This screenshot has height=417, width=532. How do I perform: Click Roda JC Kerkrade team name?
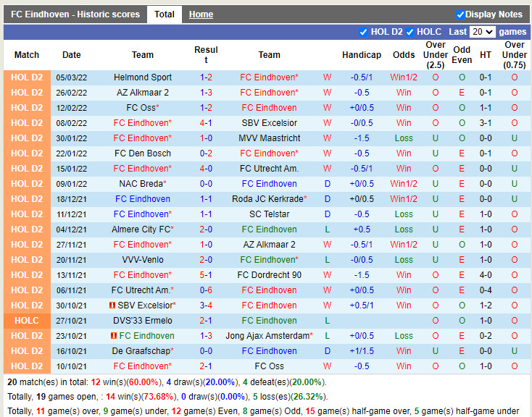point(269,199)
